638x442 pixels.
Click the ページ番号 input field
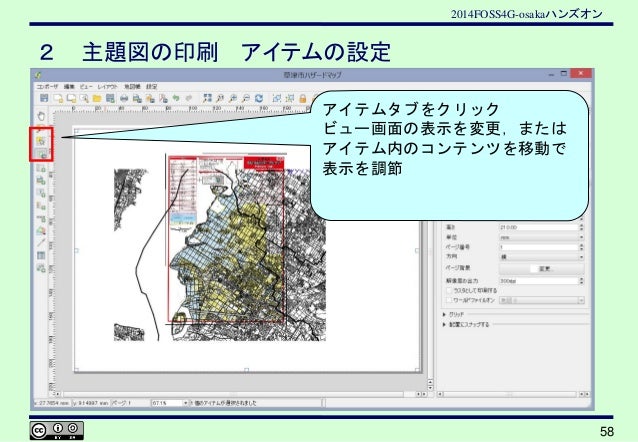pos(539,247)
